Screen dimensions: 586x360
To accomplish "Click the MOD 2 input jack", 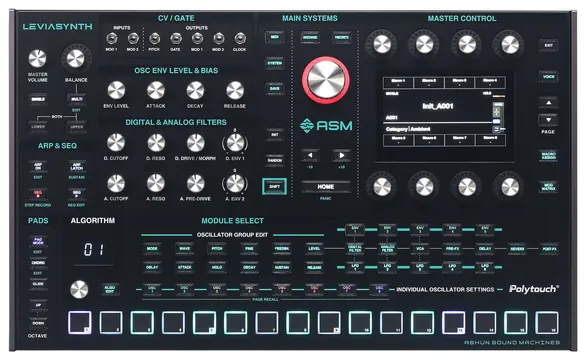I will coord(133,39).
